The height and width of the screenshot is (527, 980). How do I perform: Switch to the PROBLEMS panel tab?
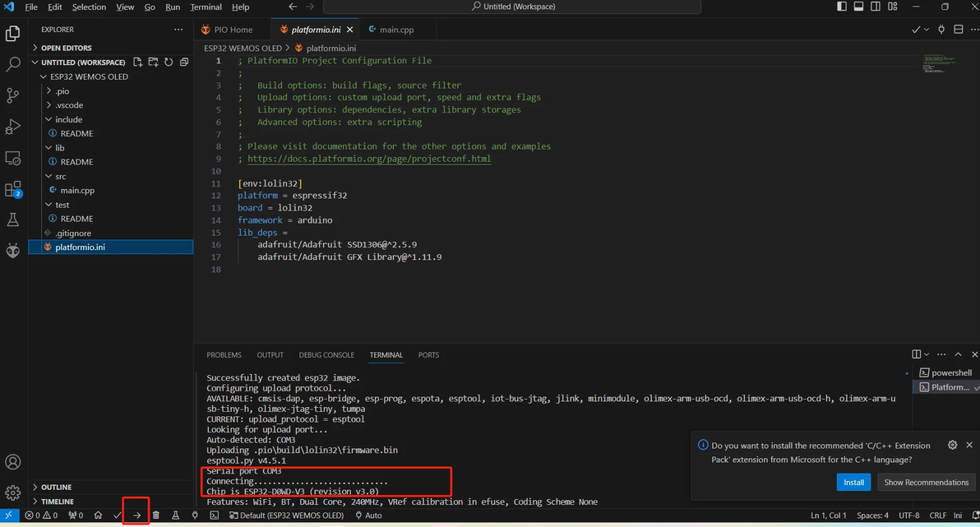coord(224,354)
